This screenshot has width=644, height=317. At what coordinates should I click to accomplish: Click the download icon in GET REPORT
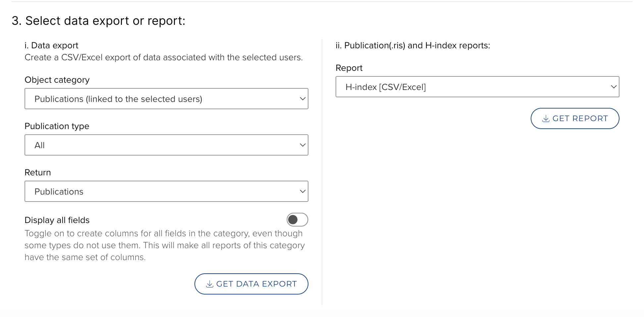point(546,119)
